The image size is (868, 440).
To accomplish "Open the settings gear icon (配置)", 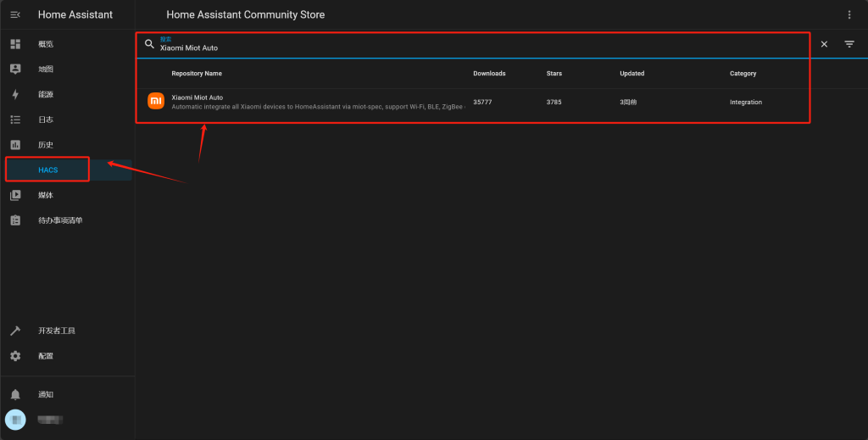I will [15, 356].
